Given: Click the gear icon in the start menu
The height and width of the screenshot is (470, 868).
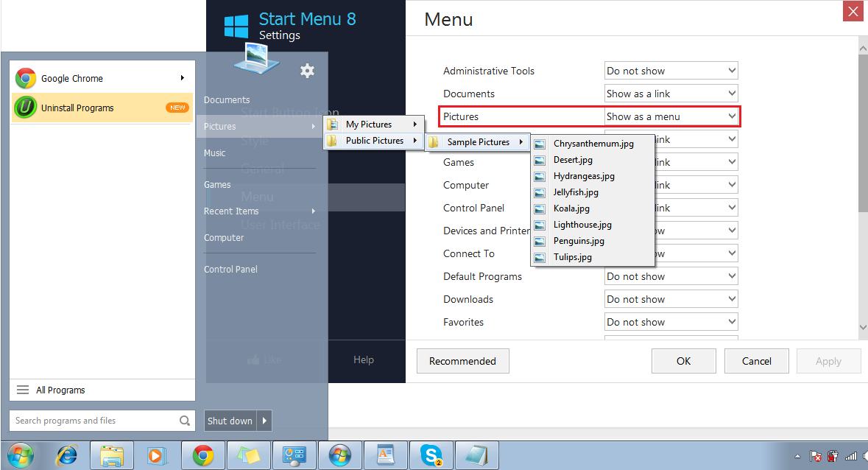Looking at the screenshot, I should [307, 70].
